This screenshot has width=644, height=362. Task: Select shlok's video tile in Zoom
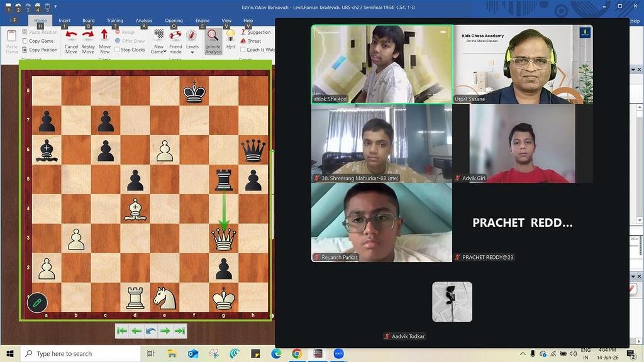point(382,64)
